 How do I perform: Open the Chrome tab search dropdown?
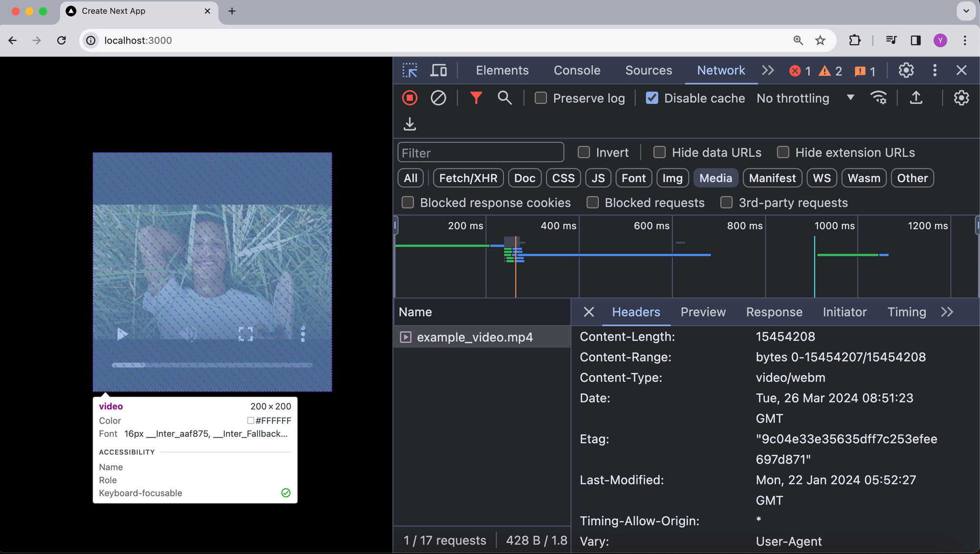coord(966,11)
